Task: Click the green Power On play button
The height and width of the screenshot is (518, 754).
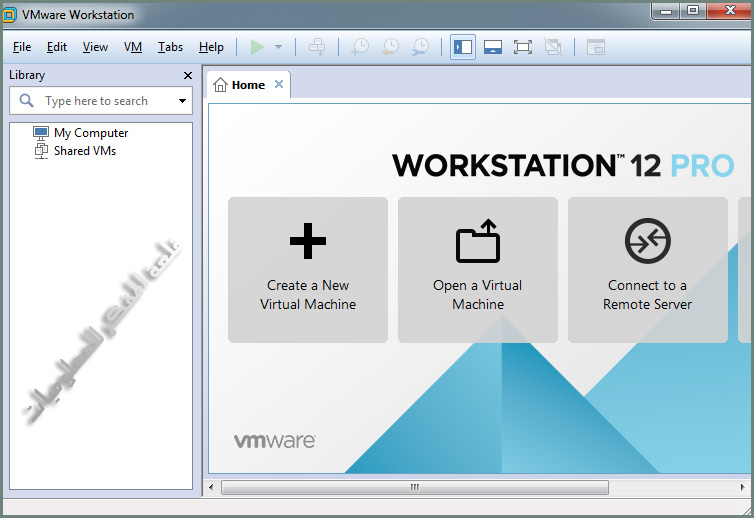Action: pyautogui.click(x=257, y=47)
